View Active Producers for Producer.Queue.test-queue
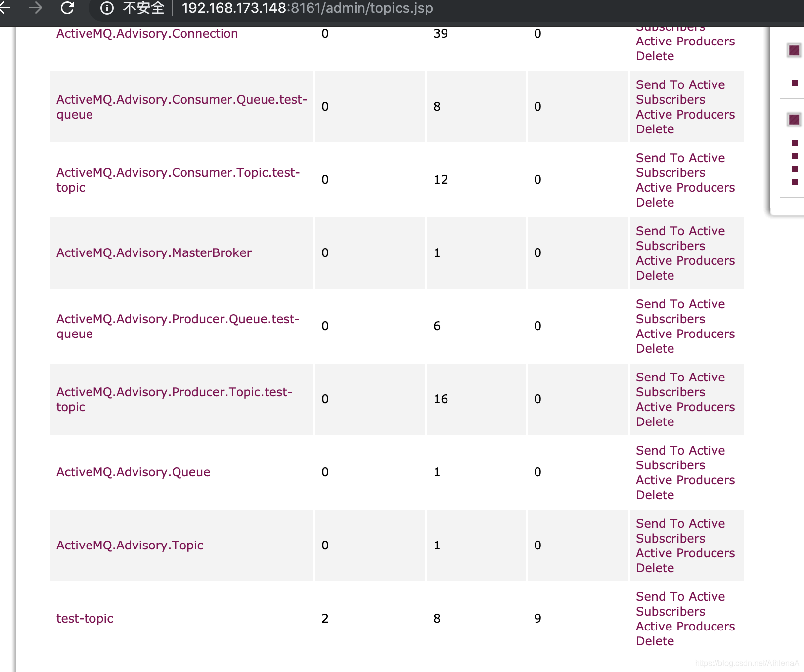 tap(685, 334)
